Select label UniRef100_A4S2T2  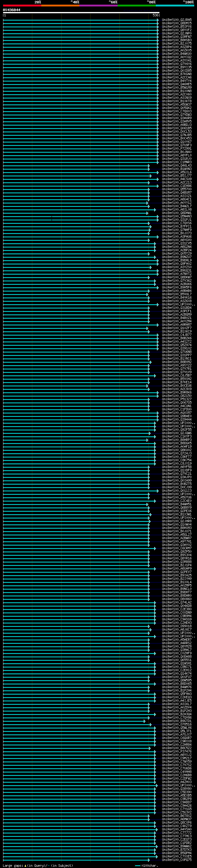(x=177, y=342)
